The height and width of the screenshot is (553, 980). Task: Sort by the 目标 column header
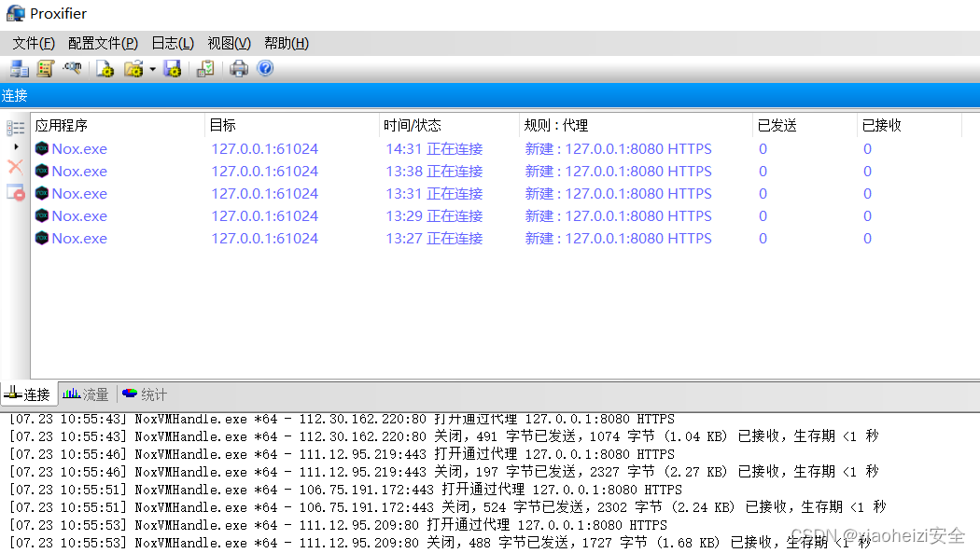[x=292, y=126]
